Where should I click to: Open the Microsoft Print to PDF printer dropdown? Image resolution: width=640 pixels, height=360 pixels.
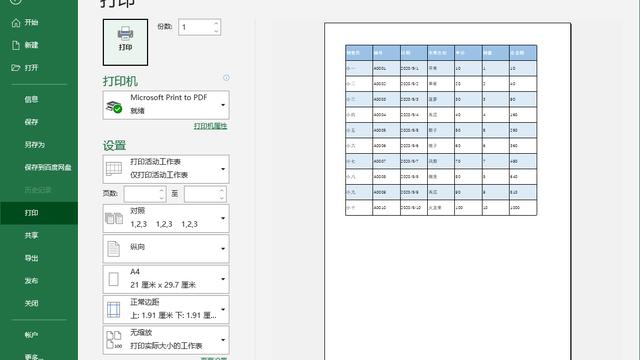pos(166,105)
